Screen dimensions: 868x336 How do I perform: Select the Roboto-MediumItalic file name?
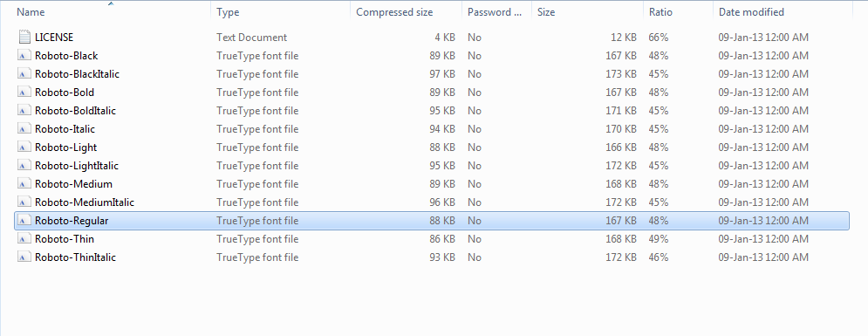[x=84, y=202]
